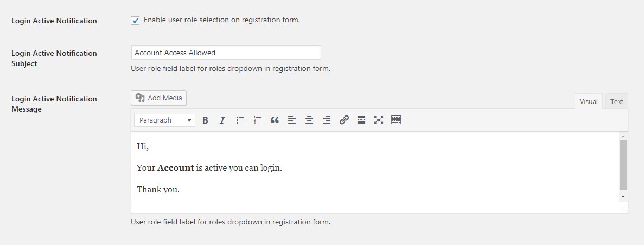The width and height of the screenshot is (644, 245).
Task: Align text right
Action: (327, 120)
